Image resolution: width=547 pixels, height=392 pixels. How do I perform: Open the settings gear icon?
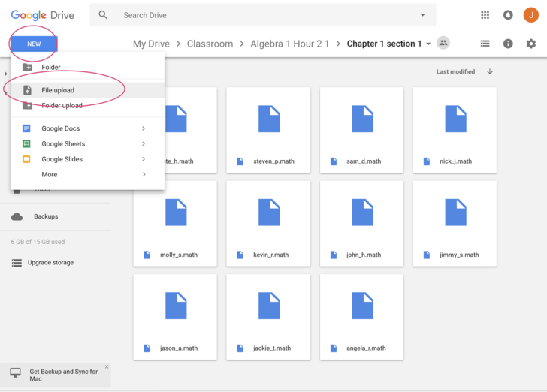tap(531, 44)
